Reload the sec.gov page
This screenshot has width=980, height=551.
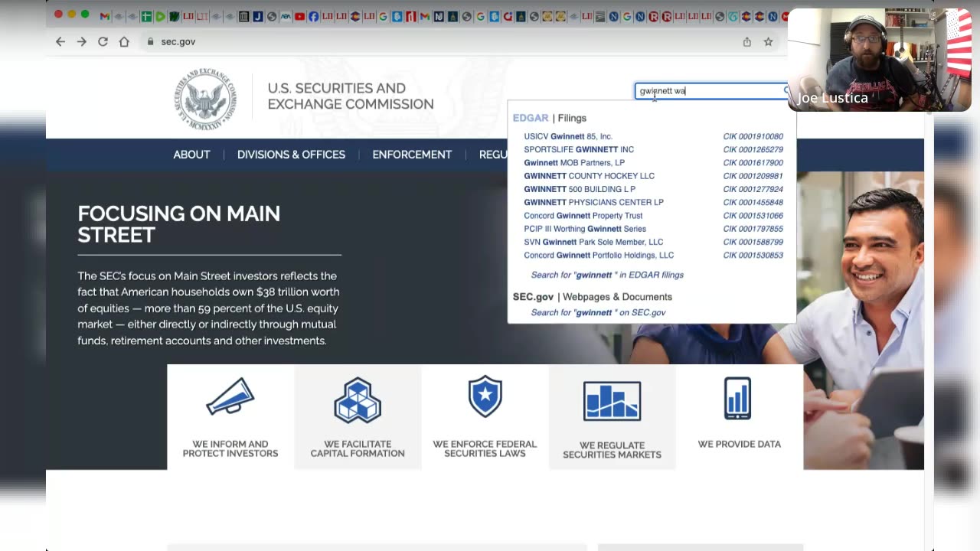[x=103, y=42]
